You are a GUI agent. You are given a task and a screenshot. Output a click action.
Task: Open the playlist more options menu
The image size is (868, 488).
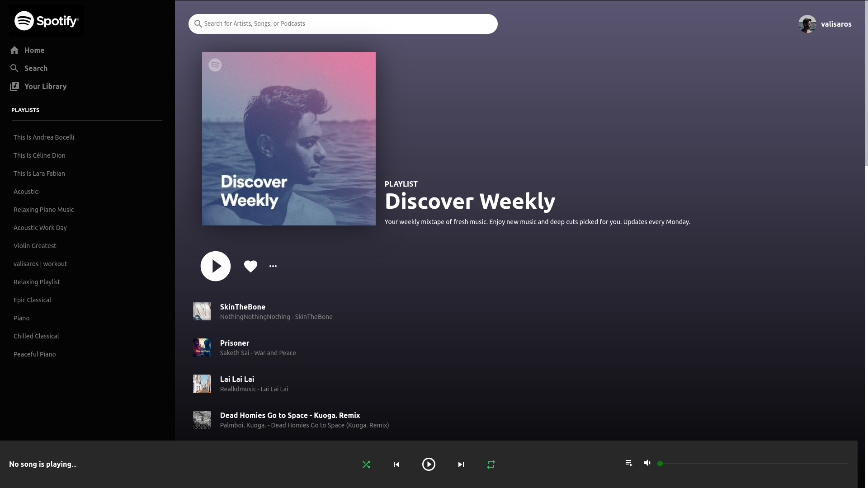coord(273,266)
